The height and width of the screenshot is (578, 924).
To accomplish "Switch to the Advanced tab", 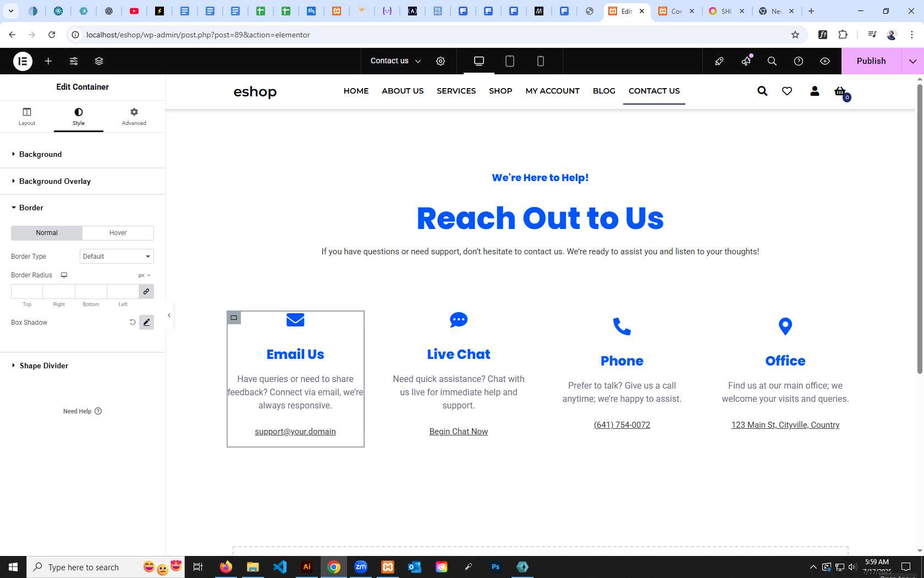I will (x=134, y=117).
